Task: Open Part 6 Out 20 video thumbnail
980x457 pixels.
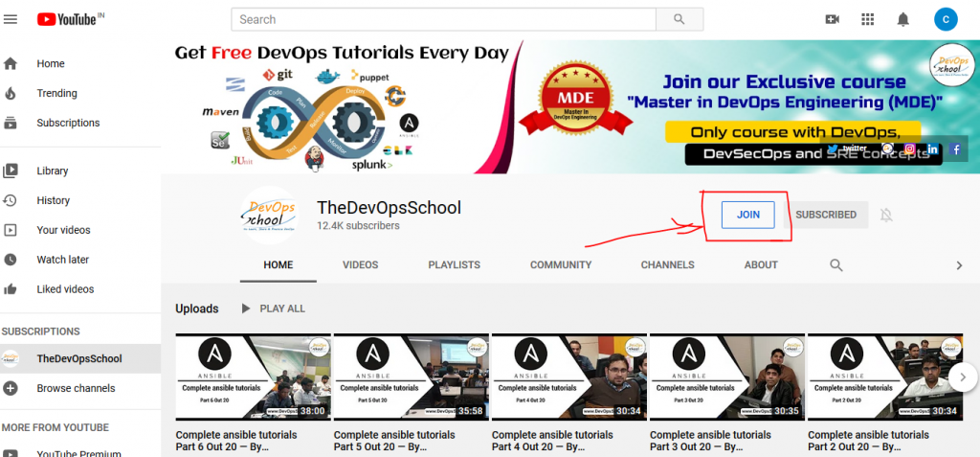Action: click(253, 377)
